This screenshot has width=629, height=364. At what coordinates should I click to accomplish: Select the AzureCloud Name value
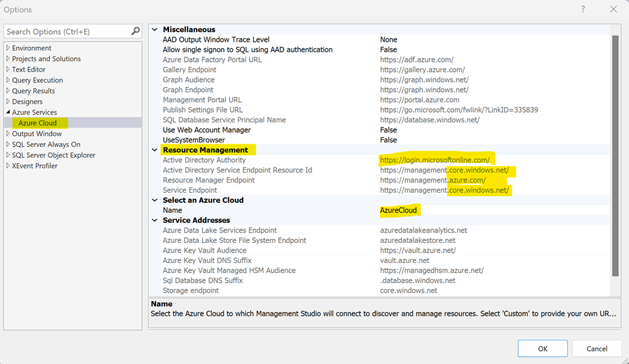coord(398,210)
